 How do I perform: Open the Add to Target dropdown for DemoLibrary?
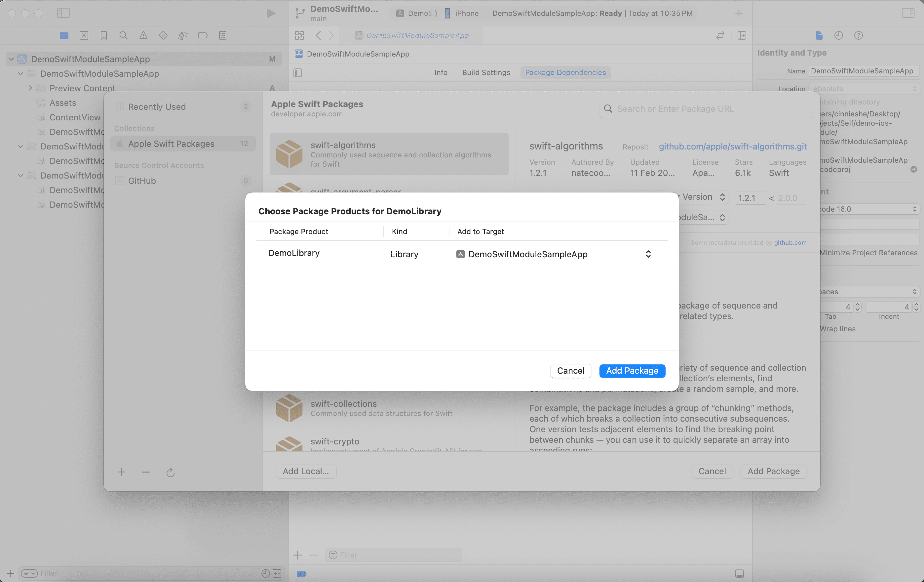coord(648,254)
